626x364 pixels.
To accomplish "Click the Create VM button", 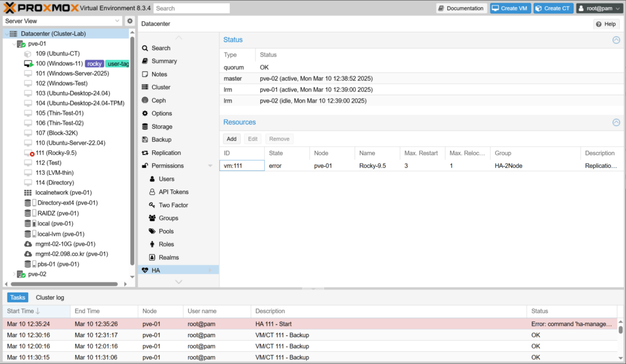I will (509, 9).
